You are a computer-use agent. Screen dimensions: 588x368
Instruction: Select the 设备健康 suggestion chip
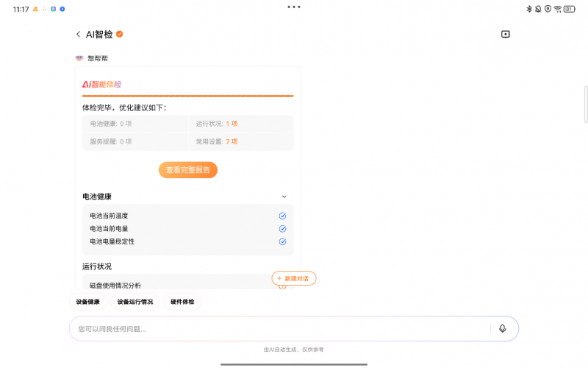(x=88, y=302)
